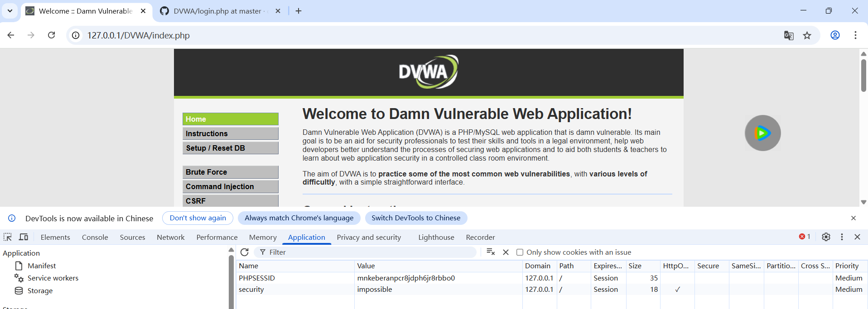
Task: Switch to Privacy and security panel
Action: [x=369, y=237]
